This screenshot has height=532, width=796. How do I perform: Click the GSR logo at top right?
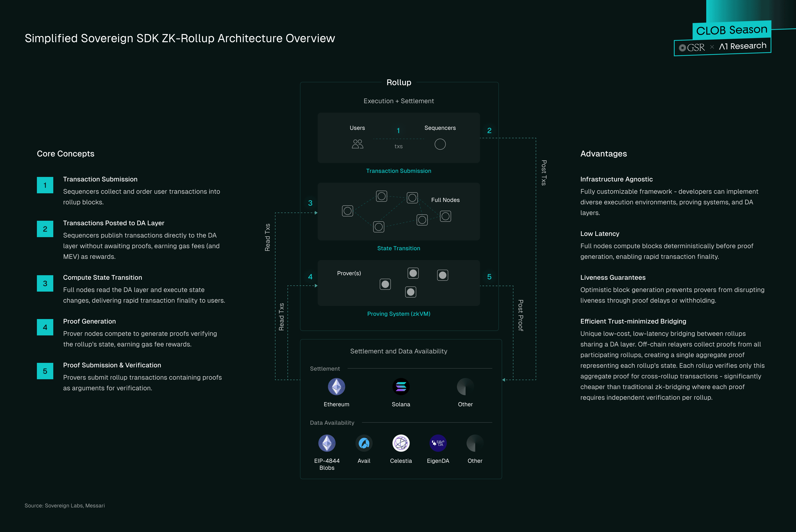coord(692,48)
